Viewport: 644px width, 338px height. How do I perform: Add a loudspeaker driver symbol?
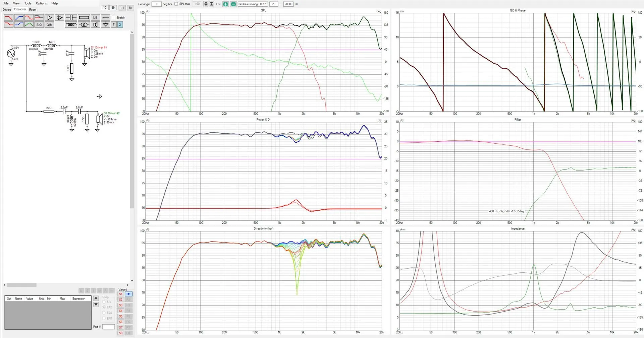click(x=96, y=24)
